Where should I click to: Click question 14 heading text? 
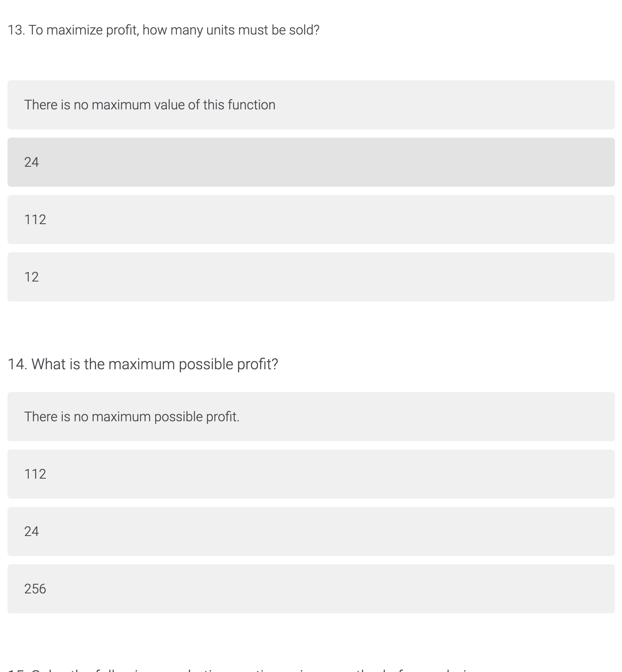coord(143,363)
